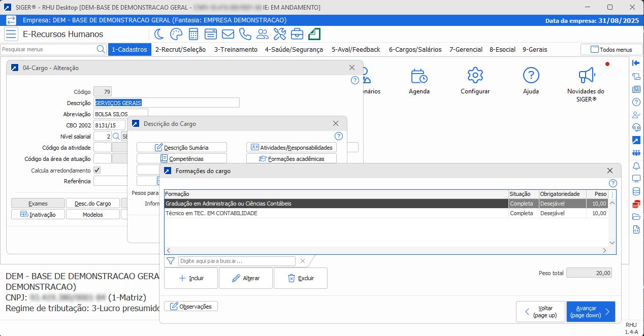Open the calculator tool in the toolbar
This screenshot has width=644, height=336.
click(x=194, y=34)
